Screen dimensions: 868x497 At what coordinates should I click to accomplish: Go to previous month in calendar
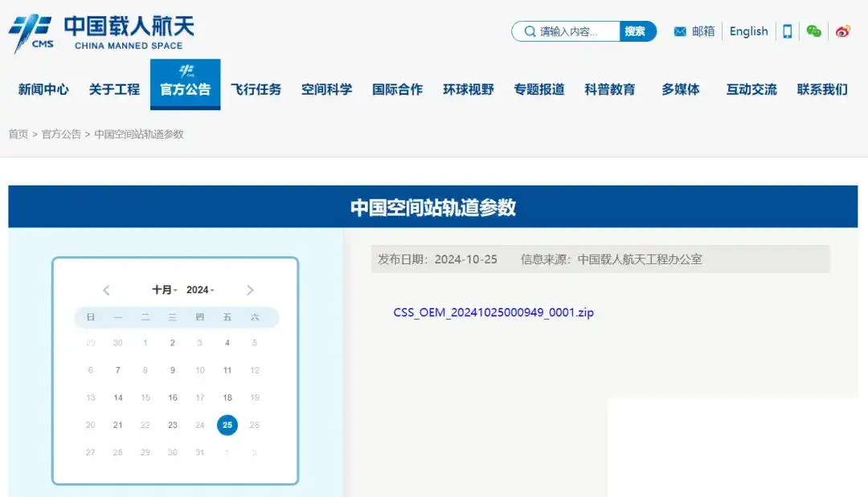(x=106, y=290)
